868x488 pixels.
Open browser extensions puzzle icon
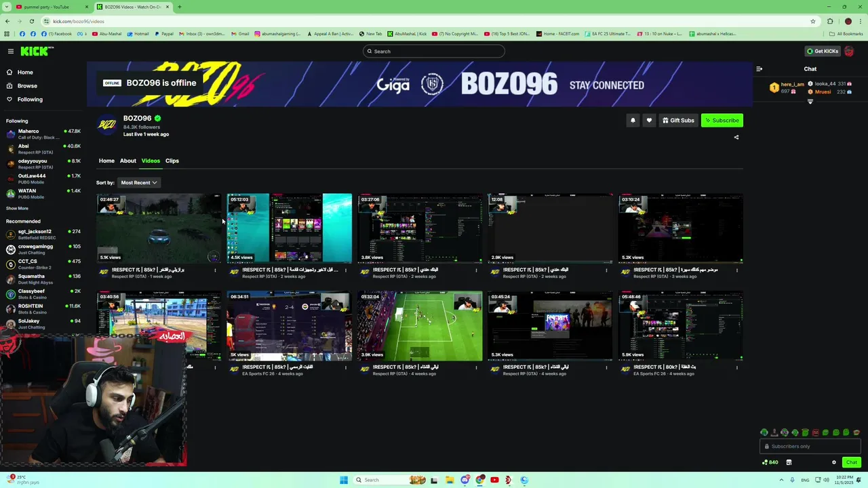coord(830,21)
